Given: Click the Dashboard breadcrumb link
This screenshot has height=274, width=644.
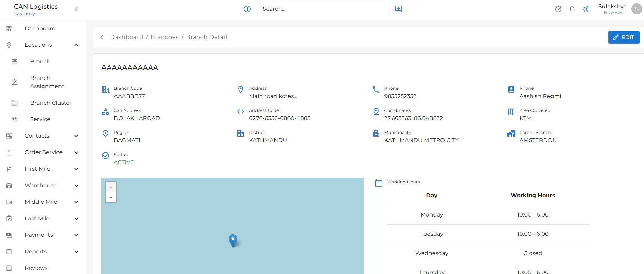Looking at the screenshot, I should pos(127,37).
